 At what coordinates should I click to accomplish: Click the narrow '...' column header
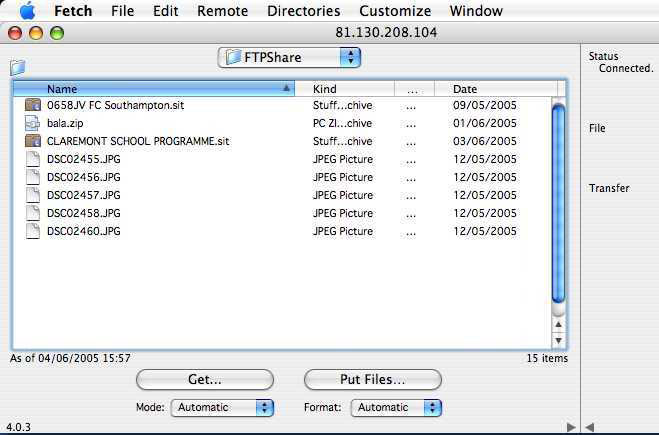(414, 89)
